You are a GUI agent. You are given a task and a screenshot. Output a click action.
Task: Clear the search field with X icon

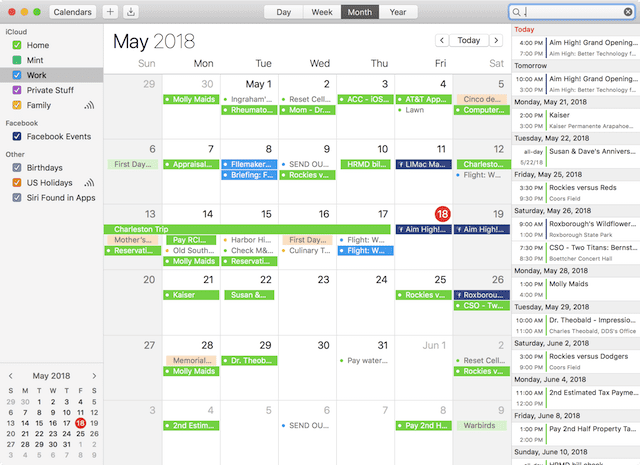pyautogui.click(x=627, y=12)
